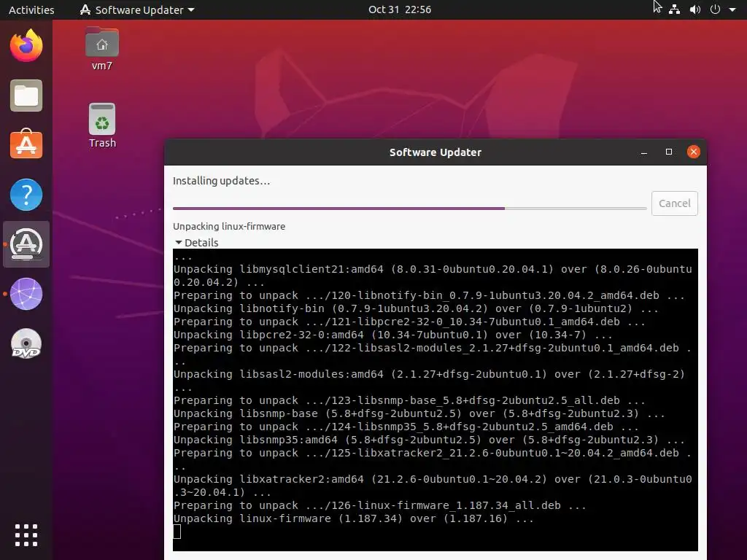Launch Ubuntu Software from the dock
Image resolution: width=747 pixels, height=560 pixels.
tap(26, 144)
